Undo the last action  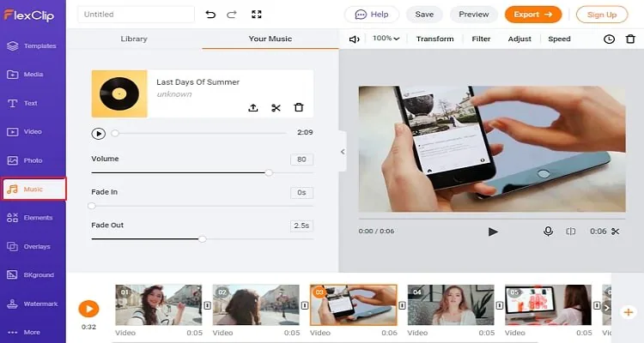[x=210, y=15]
